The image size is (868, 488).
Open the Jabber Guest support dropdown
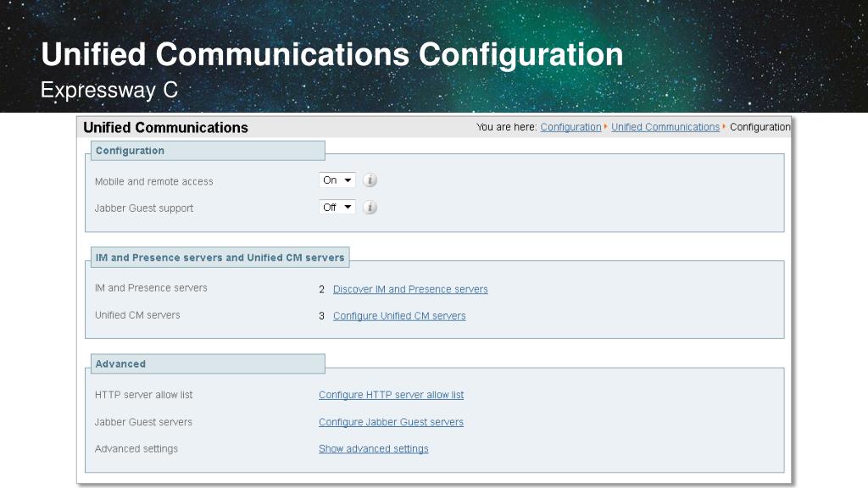coord(337,208)
